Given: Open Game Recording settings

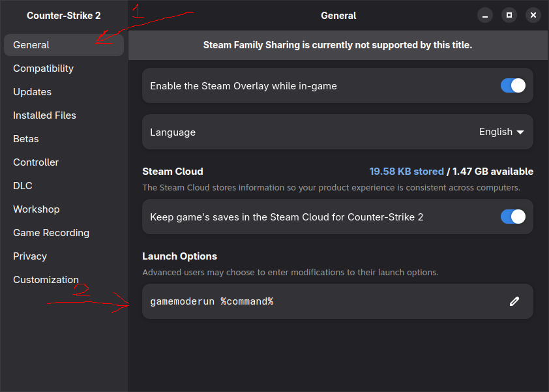Looking at the screenshot, I should [x=51, y=233].
